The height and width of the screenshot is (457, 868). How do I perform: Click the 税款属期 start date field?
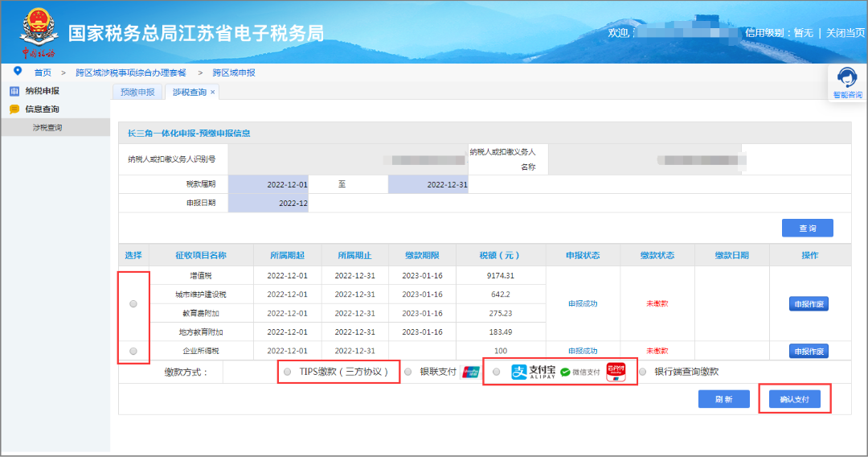[268, 184]
